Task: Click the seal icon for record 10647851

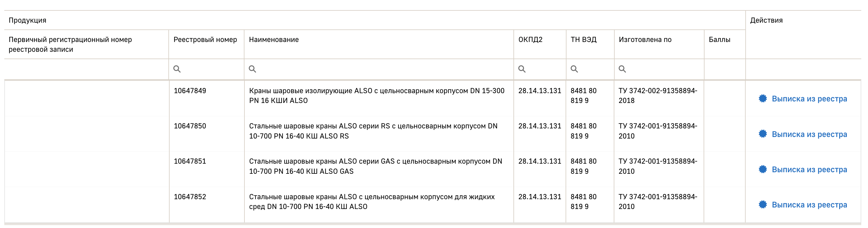Action: point(763,169)
